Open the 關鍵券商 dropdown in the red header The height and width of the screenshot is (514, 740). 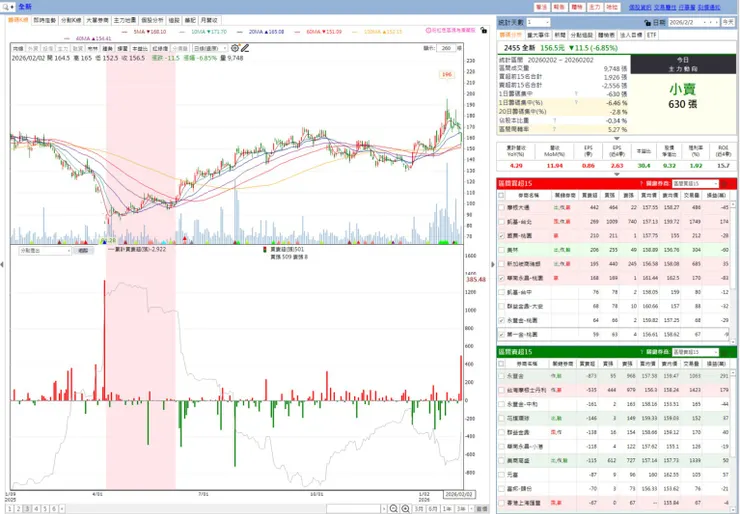pos(695,184)
